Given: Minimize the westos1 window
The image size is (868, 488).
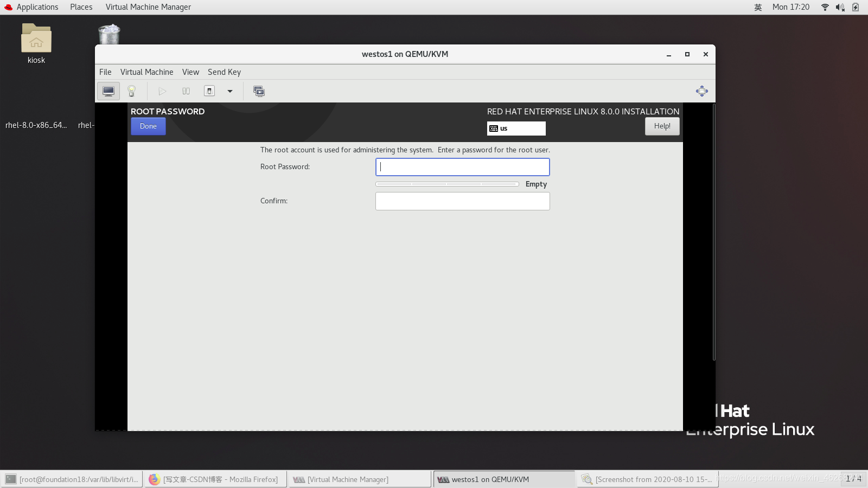Looking at the screenshot, I should (x=669, y=54).
